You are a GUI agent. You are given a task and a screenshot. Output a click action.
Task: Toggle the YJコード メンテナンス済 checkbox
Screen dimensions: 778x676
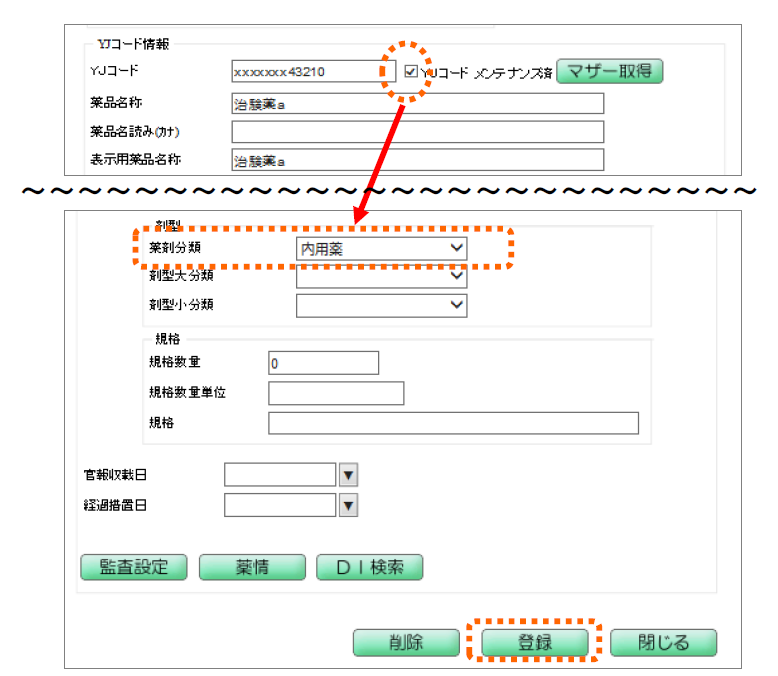tap(411, 72)
